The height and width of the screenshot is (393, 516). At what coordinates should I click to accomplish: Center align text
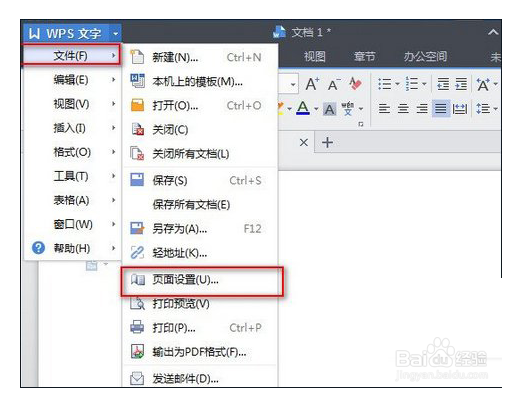point(403,109)
